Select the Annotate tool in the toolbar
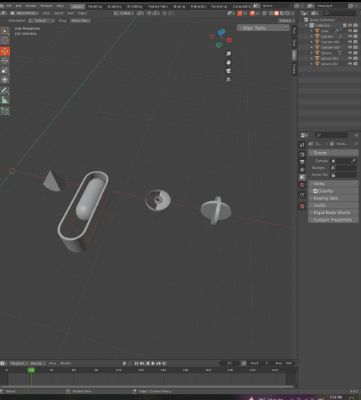Image resolution: width=361 pixels, height=400 pixels. click(x=5, y=90)
